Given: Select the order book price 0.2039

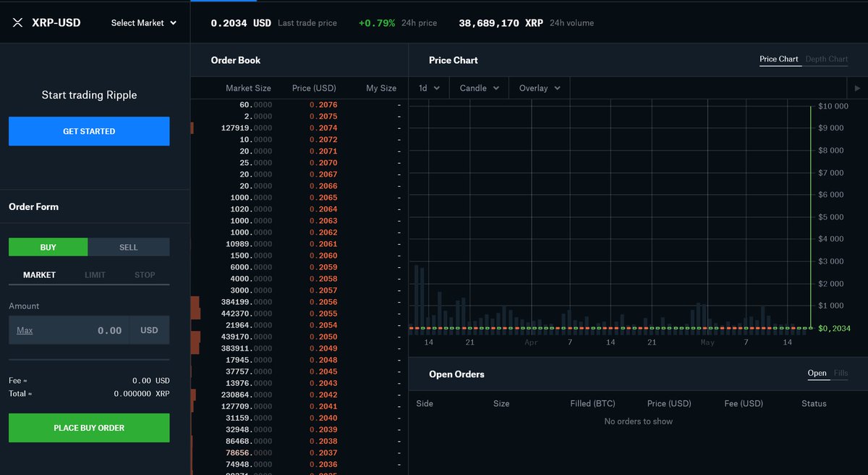Looking at the screenshot, I should (x=323, y=429).
